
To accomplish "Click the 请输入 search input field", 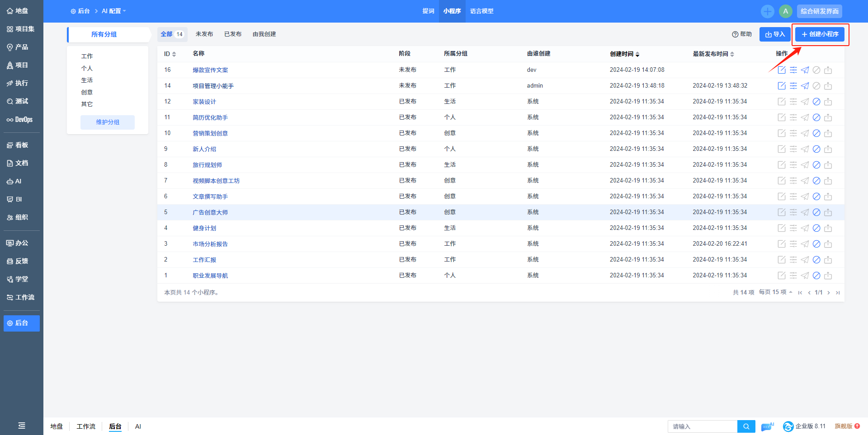I will coord(702,426).
